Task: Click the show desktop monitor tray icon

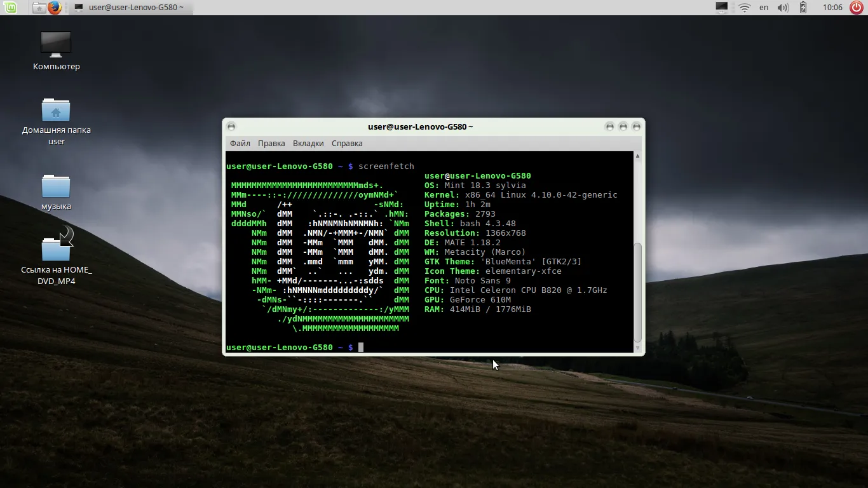Action: (x=722, y=8)
